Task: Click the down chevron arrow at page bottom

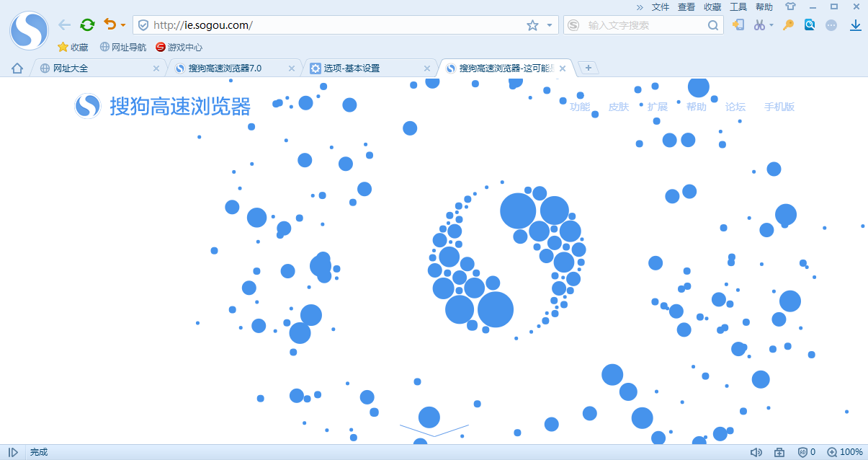Action: tap(434, 430)
